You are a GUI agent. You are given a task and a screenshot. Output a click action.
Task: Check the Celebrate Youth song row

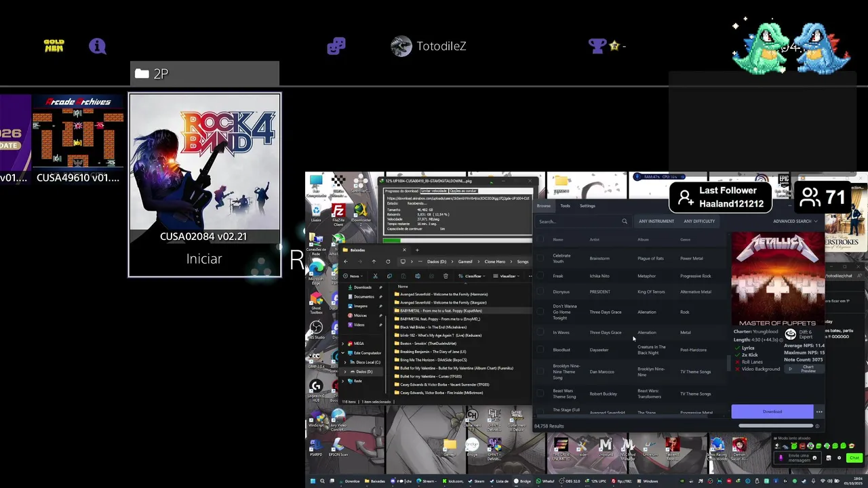pyautogui.click(x=540, y=258)
